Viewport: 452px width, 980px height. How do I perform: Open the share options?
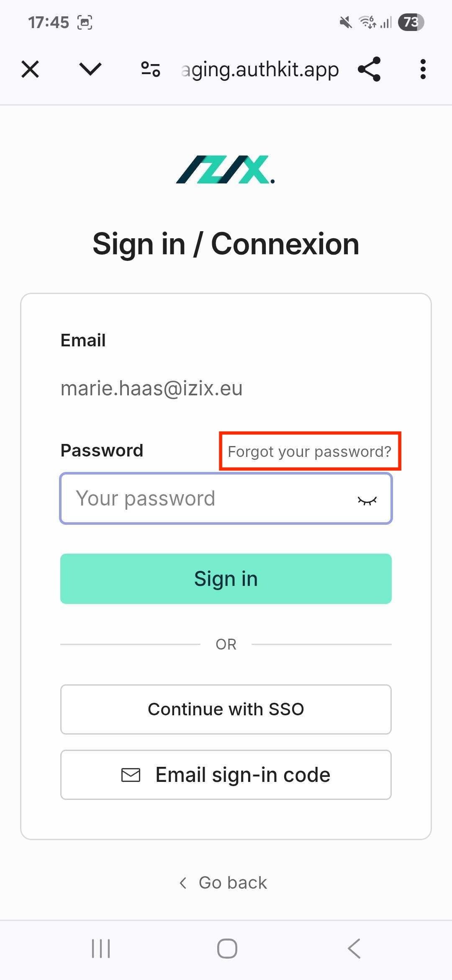coord(369,69)
